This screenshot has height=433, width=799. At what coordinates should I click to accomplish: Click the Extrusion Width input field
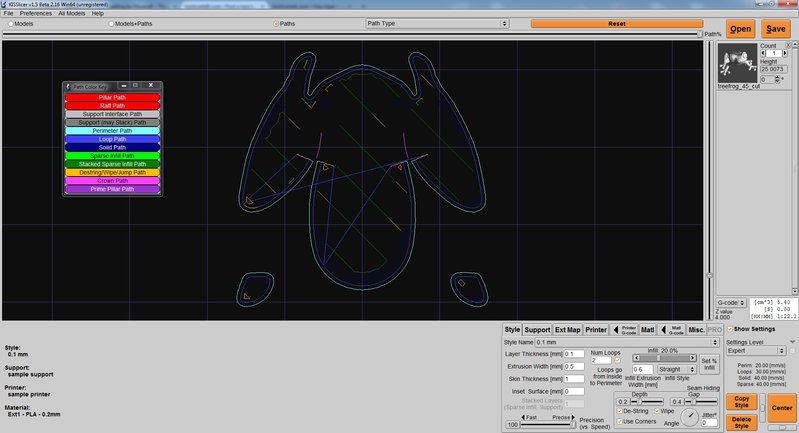574,366
